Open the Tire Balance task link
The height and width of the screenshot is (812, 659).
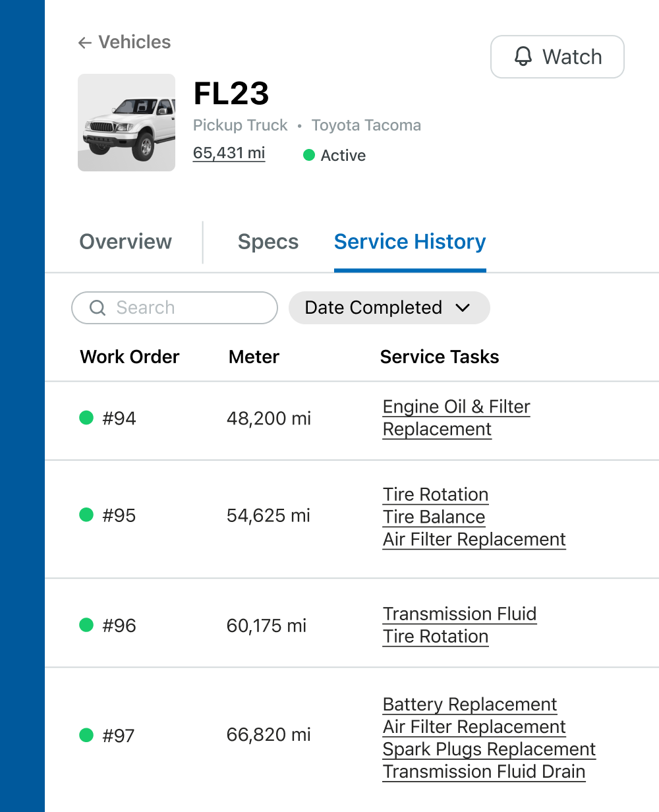pos(434,517)
